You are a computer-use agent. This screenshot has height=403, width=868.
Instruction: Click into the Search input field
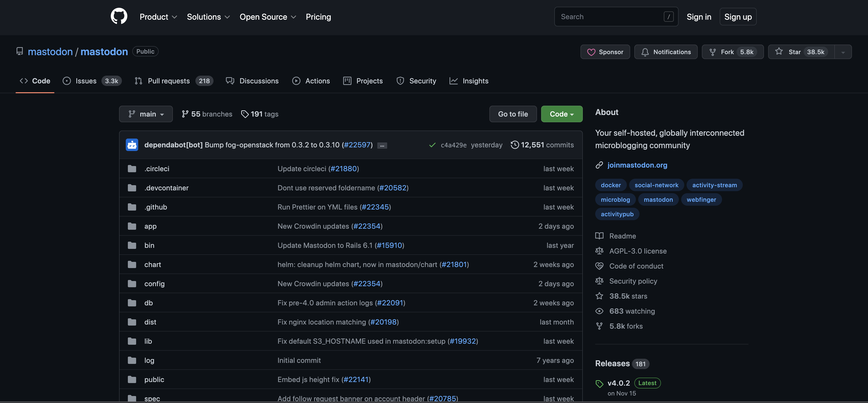click(x=610, y=17)
